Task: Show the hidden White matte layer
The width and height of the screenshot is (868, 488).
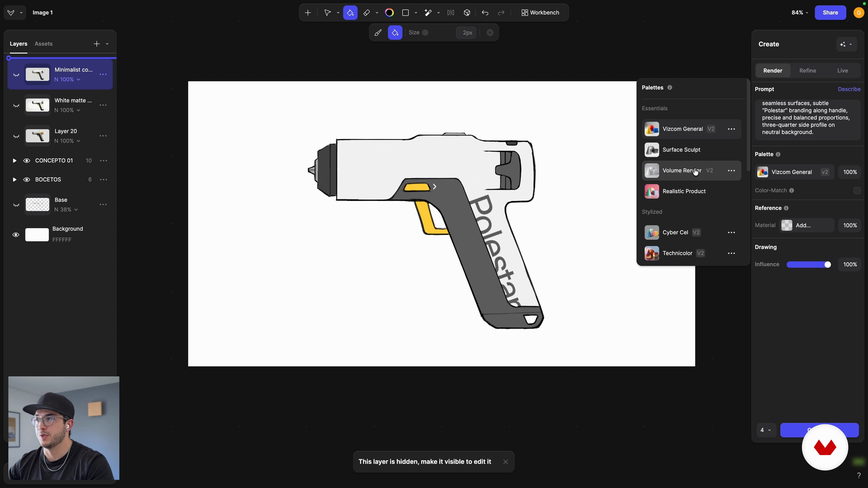Action: tap(16, 106)
